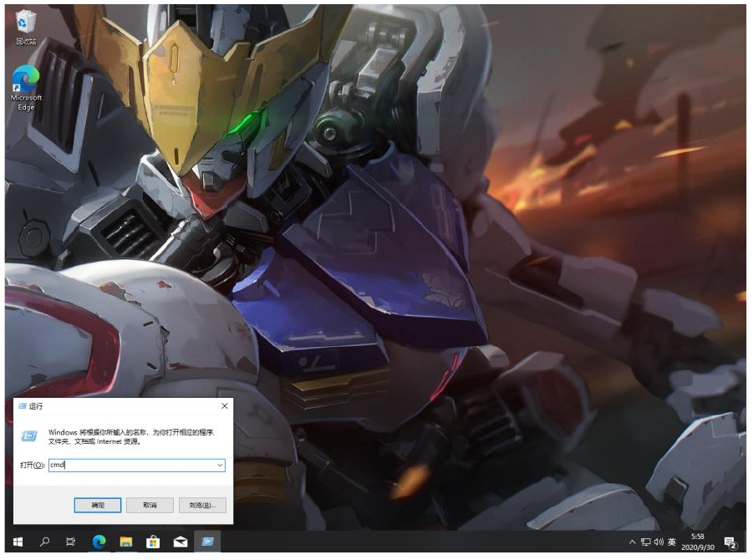Click the Run dialog taskbar icon

[207, 542]
